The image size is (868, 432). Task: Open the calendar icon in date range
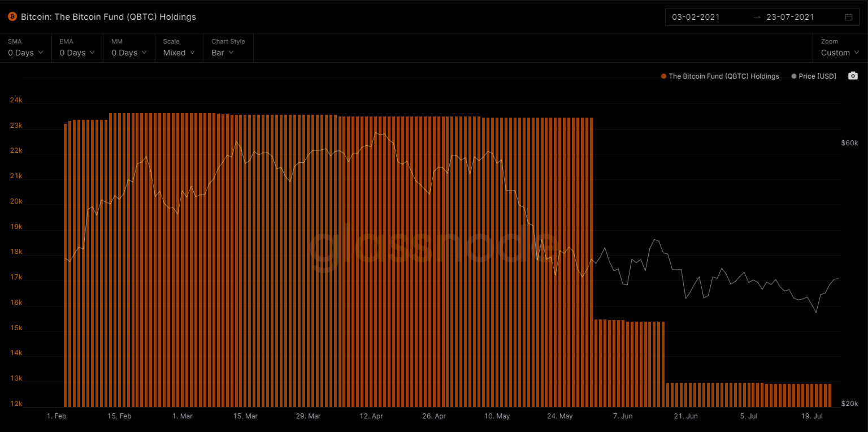pyautogui.click(x=848, y=17)
